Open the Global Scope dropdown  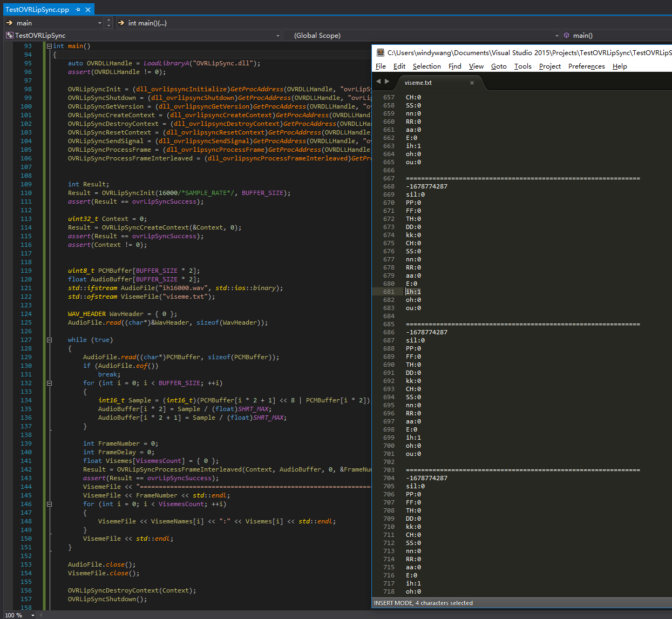click(x=556, y=36)
